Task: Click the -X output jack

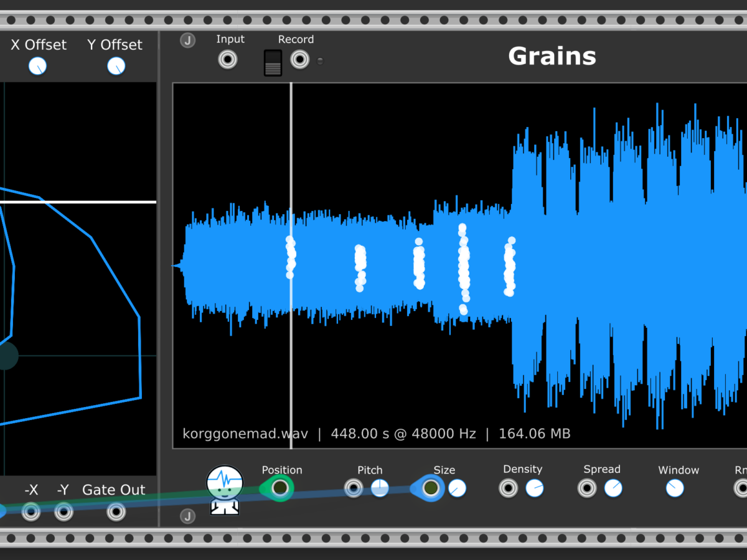Action: (31, 512)
